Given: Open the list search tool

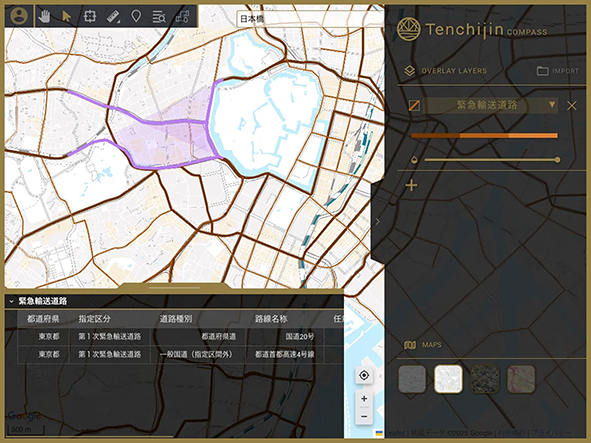Looking at the screenshot, I should coord(159,17).
